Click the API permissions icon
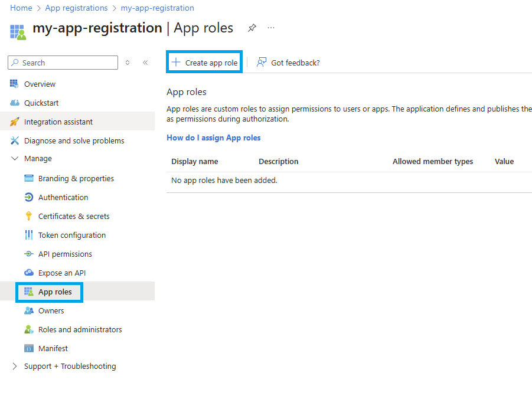Image resolution: width=532 pixels, height=396 pixels. click(29, 254)
